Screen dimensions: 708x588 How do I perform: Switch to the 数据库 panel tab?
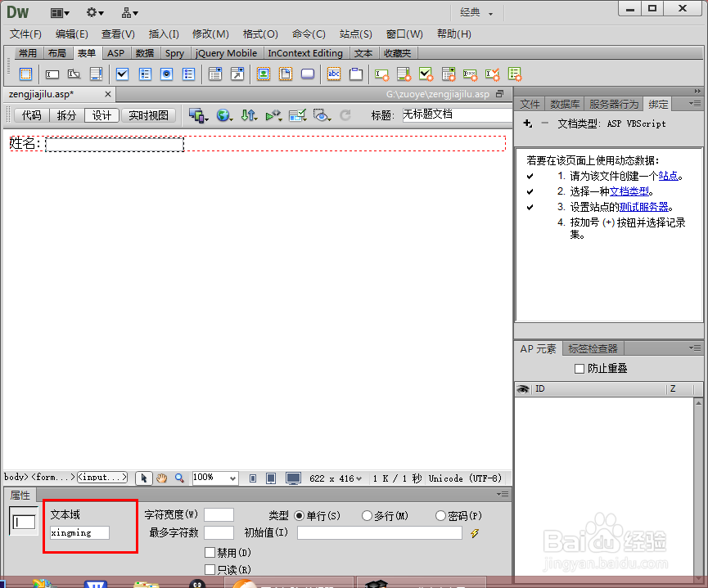point(565,104)
